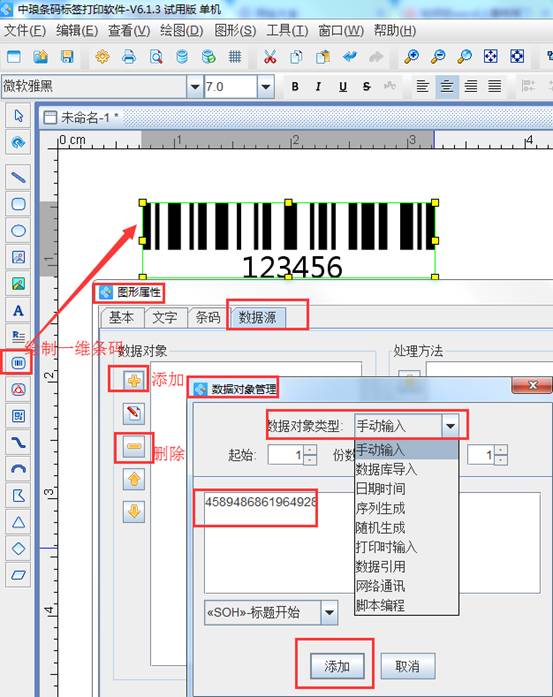Select the triangle shape tool

tap(18, 522)
